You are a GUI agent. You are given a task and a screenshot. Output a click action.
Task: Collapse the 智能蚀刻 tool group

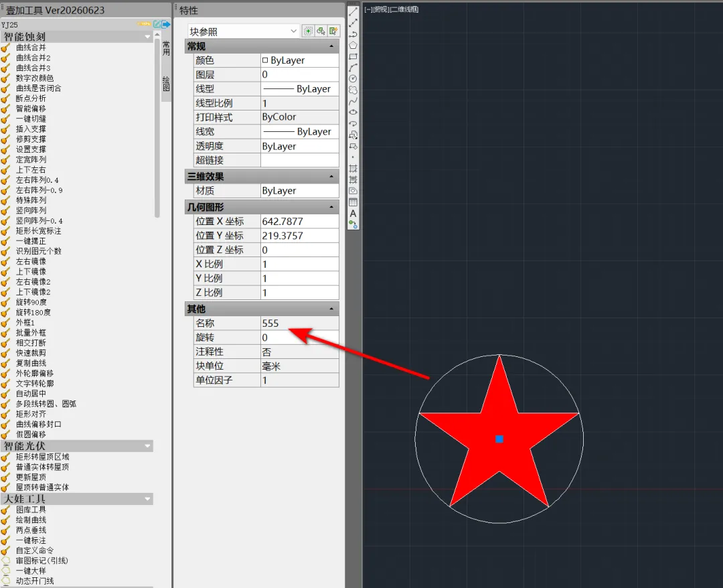[147, 37]
